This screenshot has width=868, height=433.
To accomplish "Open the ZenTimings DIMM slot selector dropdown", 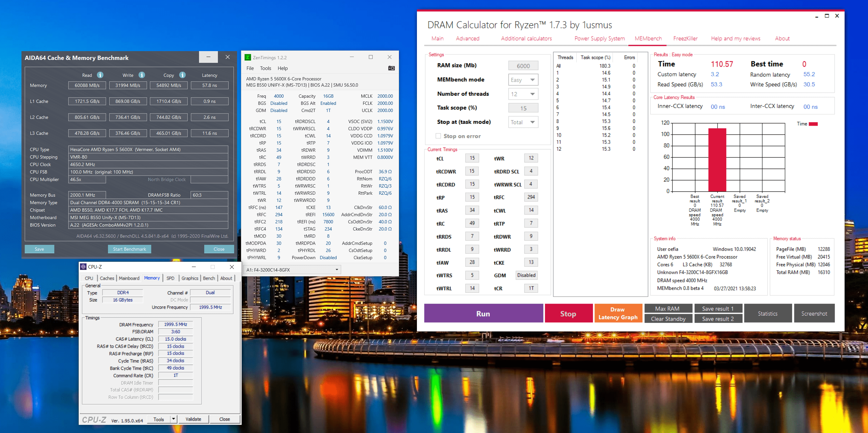I will [x=292, y=270].
